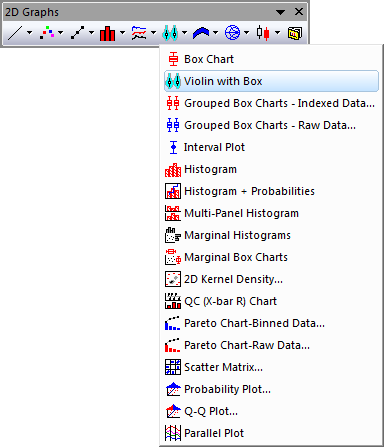Expand the dropdown arrow beside Line plot
Image resolution: width=384 pixels, height=447 pixels.
click(x=29, y=33)
